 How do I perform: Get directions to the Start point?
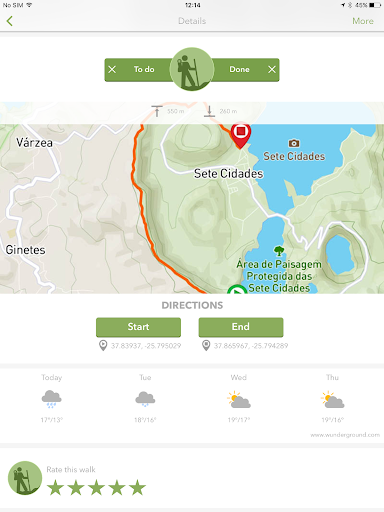pos(138,327)
